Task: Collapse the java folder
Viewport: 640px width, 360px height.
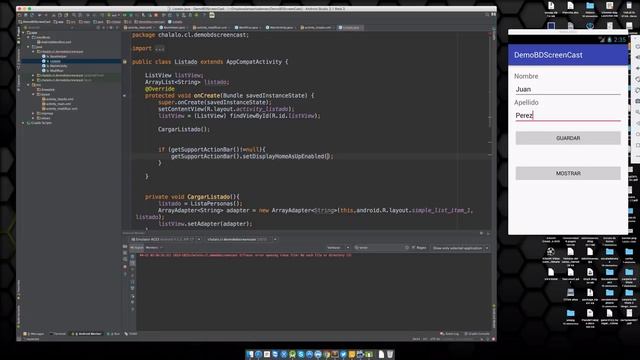Action: (x=29, y=47)
